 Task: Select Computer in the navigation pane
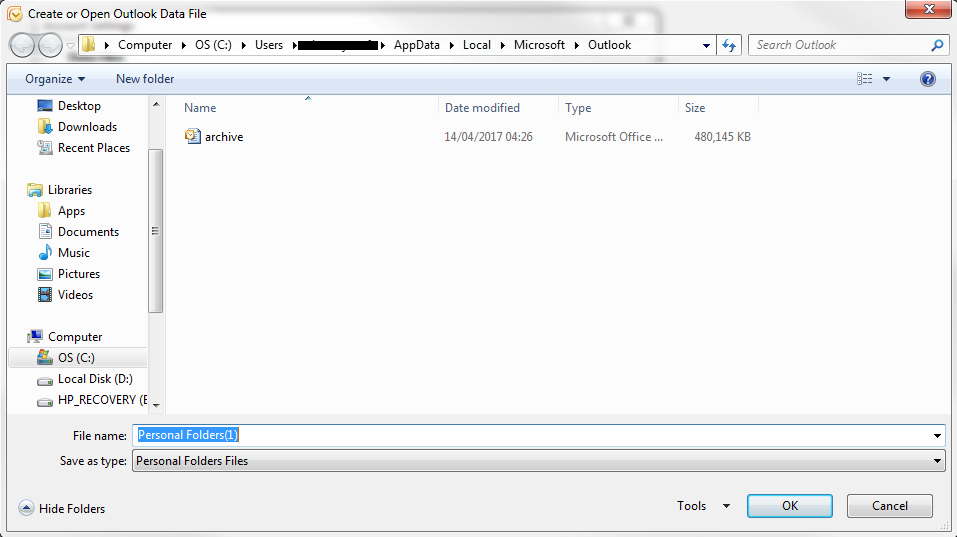(x=75, y=337)
